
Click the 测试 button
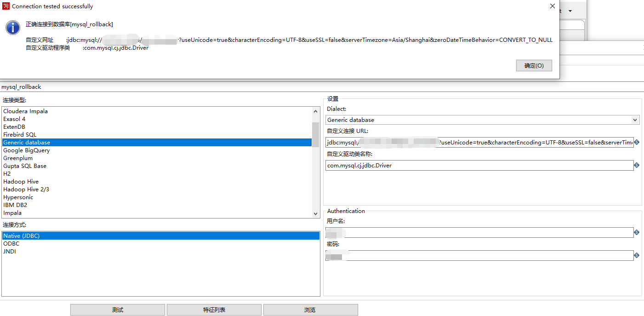117,309
